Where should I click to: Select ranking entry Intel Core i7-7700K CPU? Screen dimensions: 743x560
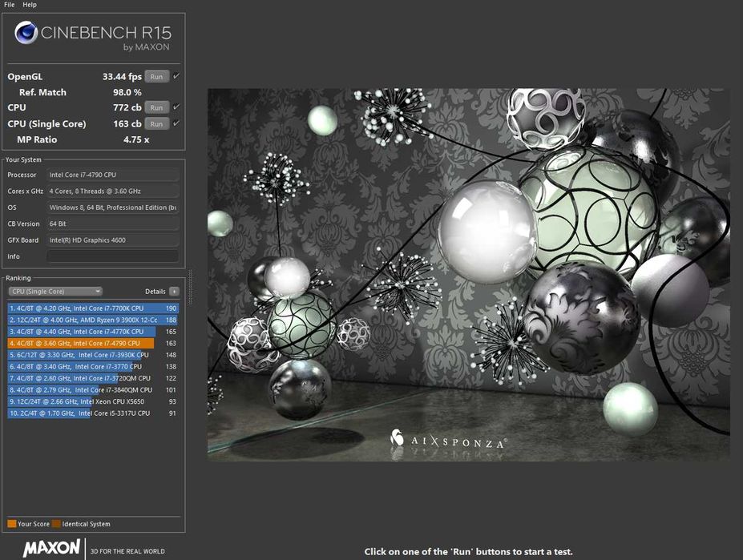coord(93,308)
